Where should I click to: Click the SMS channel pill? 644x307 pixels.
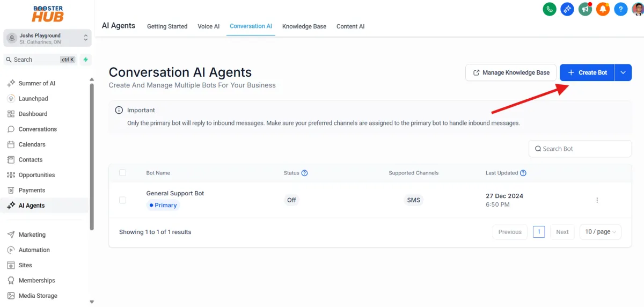(x=414, y=200)
